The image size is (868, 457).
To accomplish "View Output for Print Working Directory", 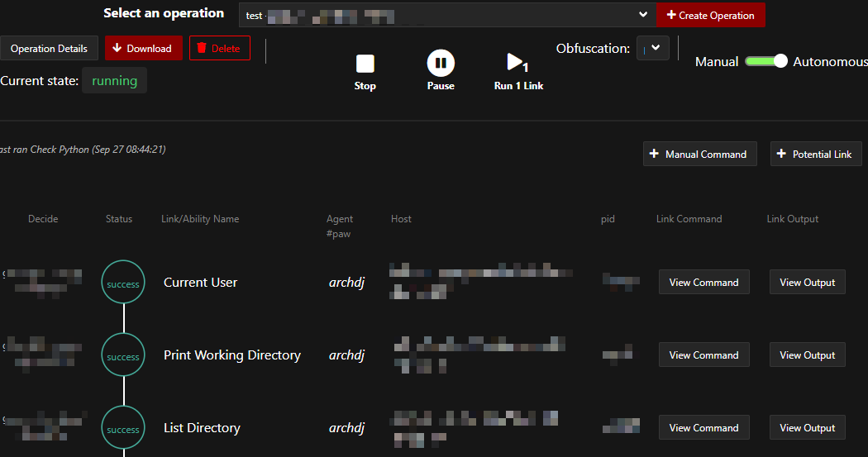I will (x=807, y=355).
